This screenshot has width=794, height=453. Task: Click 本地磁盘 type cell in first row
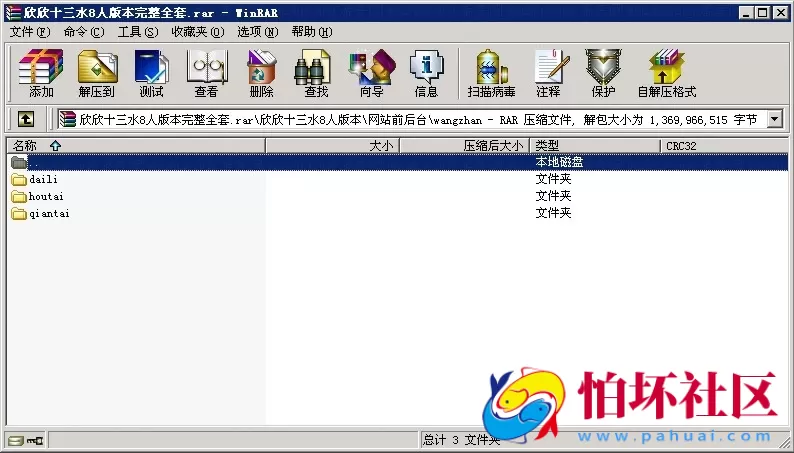coord(559,162)
